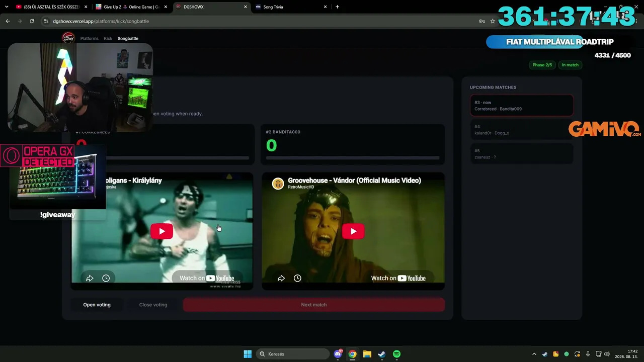
Task: Open the volume speaker tray icon
Action: pyautogui.click(x=607, y=354)
